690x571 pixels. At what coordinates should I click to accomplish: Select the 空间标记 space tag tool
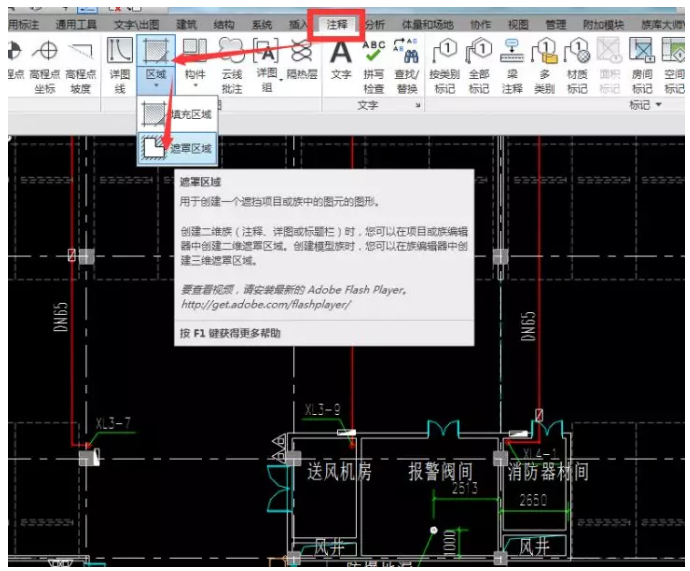pyautogui.click(x=673, y=66)
